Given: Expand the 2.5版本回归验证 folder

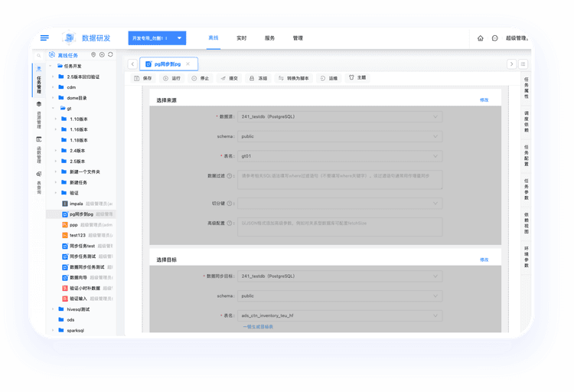Looking at the screenshot, I should click(53, 77).
